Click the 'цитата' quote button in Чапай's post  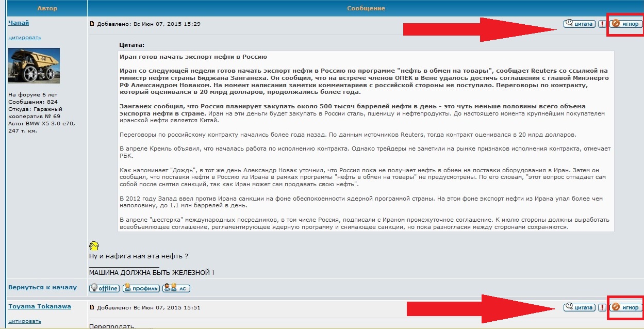(580, 24)
